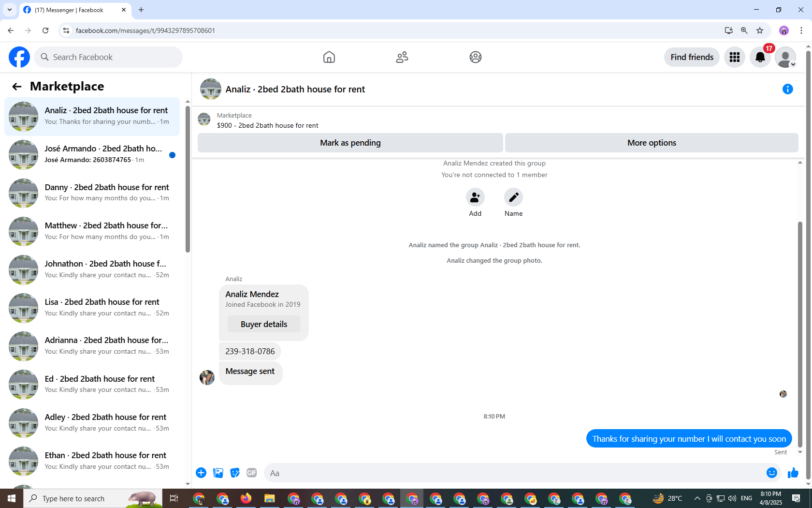Click the ENG language indicator
812x508 pixels.
pyautogui.click(x=746, y=498)
